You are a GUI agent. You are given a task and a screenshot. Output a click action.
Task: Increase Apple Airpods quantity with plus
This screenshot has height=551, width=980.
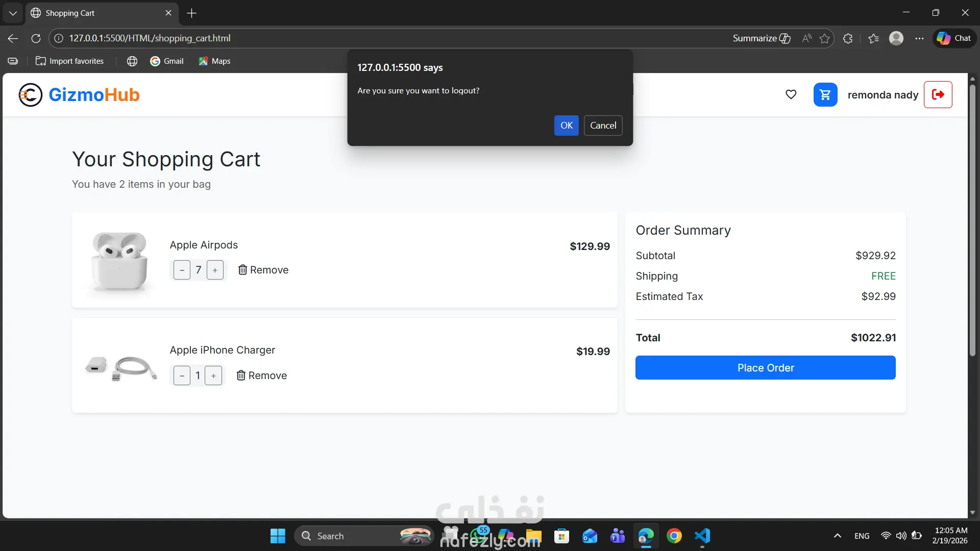(x=215, y=270)
